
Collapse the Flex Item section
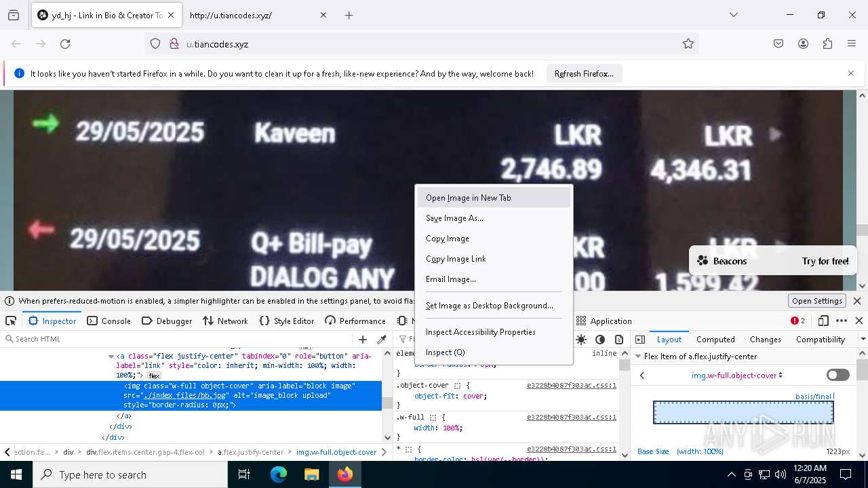(x=637, y=356)
